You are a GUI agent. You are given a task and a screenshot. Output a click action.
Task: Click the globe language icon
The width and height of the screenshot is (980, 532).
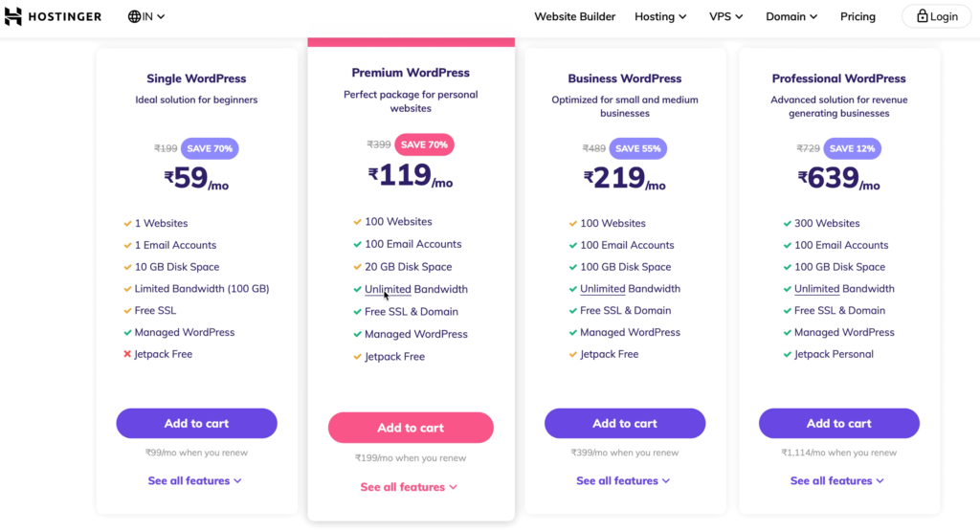pyautogui.click(x=134, y=17)
